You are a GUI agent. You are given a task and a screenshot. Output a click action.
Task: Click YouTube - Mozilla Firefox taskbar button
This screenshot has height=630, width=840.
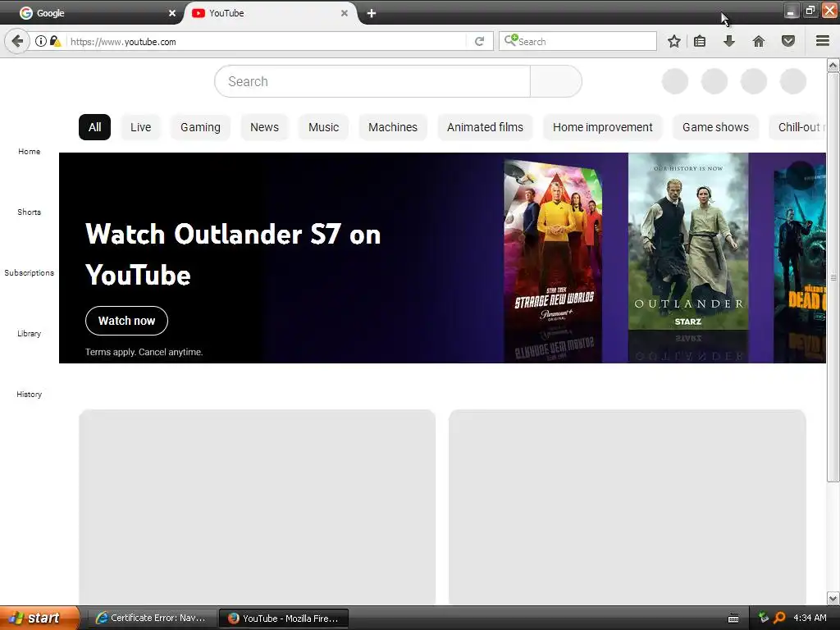coord(284,619)
